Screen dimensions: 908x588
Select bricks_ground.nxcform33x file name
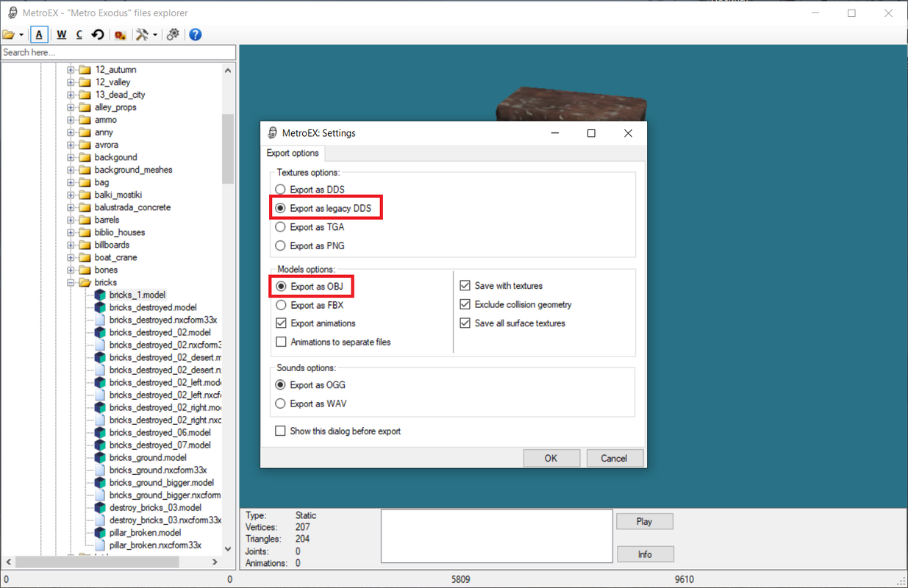pyautogui.click(x=158, y=470)
